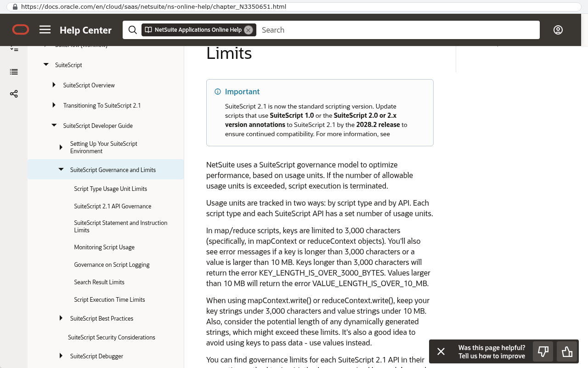Click the book icon in search filter
The height and width of the screenshot is (368, 588).
pos(148,30)
